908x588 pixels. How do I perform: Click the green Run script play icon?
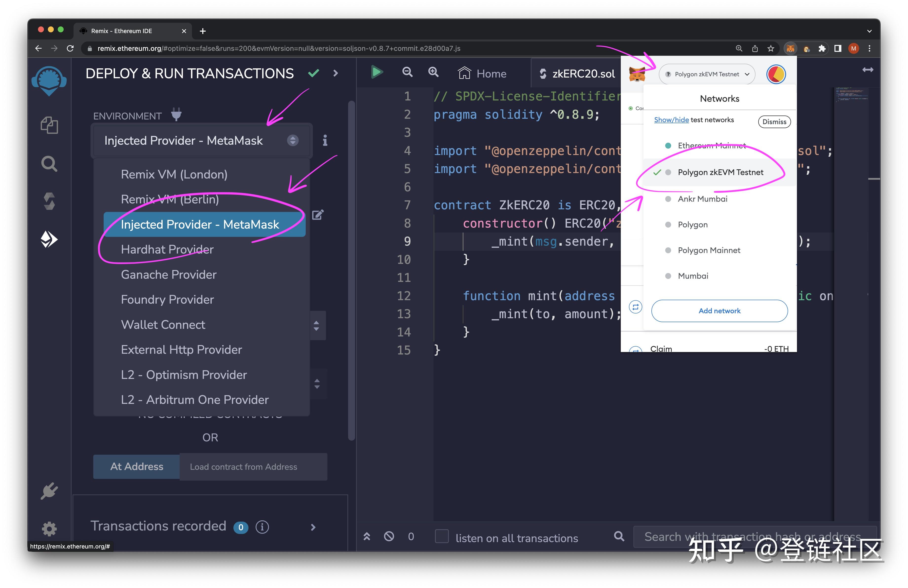[377, 72]
